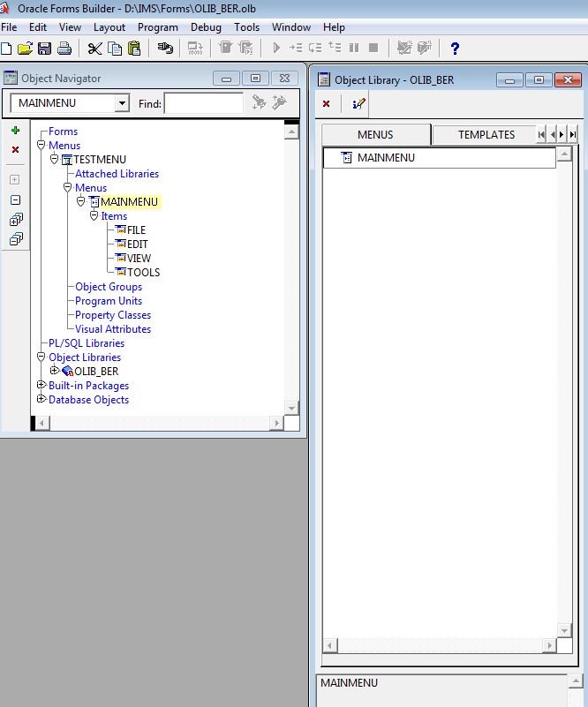Viewport: 588px width, 707px height.
Task: Click the Run Form toolbar icon
Action: pyautogui.click(x=225, y=48)
